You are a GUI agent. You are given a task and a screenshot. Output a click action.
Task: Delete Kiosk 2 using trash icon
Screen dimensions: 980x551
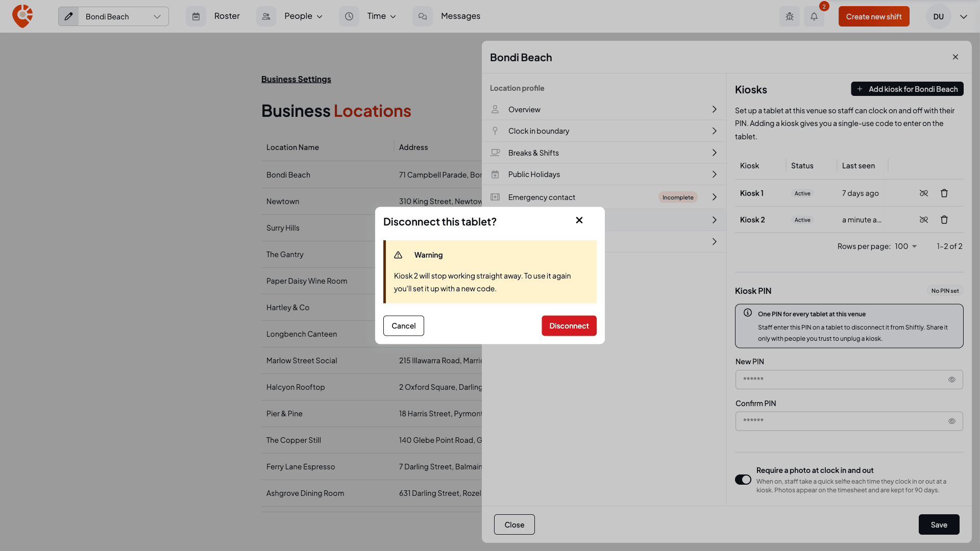pos(944,220)
